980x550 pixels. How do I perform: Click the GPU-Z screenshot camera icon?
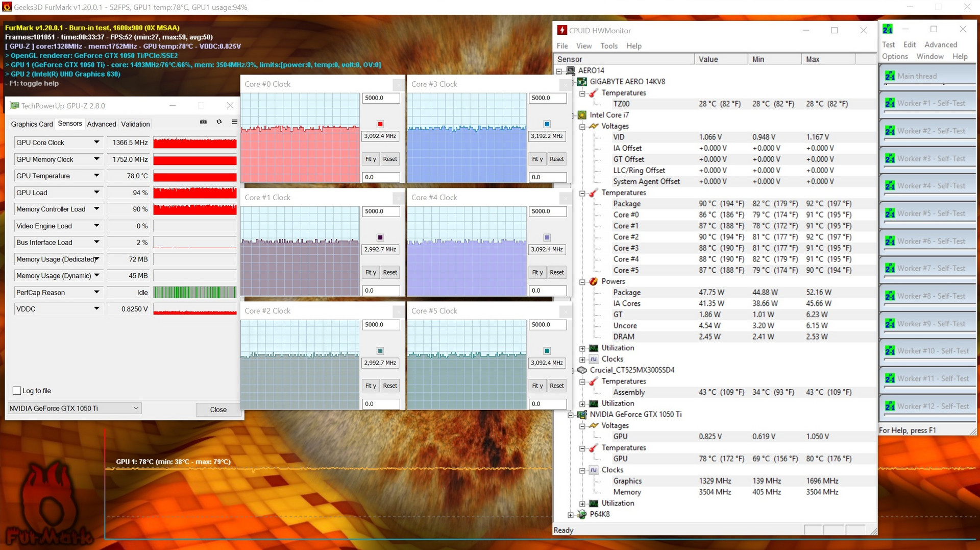point(203,122)
